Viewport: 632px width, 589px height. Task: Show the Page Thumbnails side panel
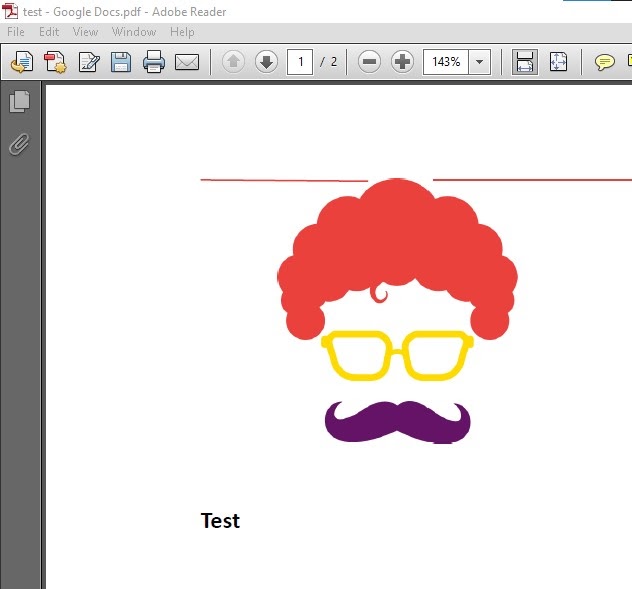tap(19, 102)
